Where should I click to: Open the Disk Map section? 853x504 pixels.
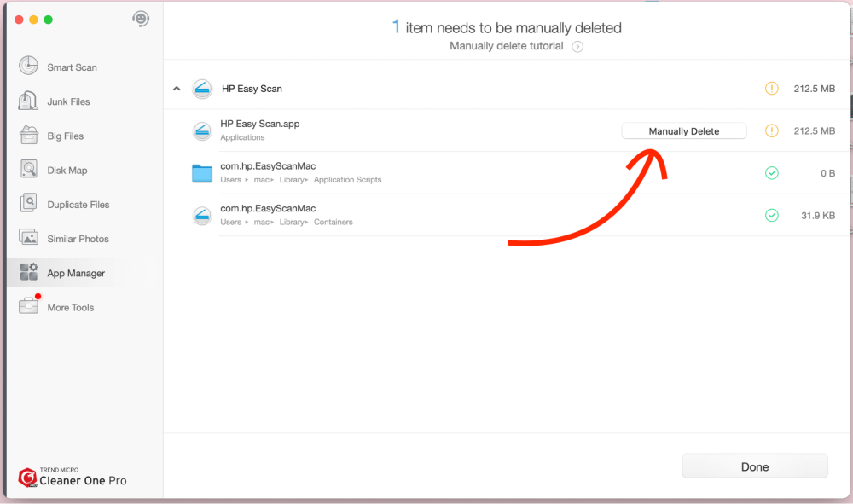click(67, 171)
